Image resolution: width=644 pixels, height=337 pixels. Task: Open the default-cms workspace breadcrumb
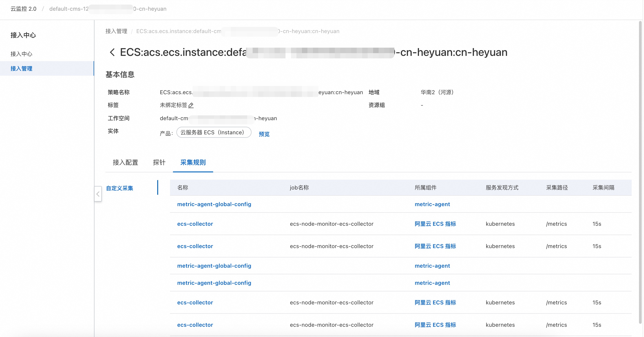[108, 9]
